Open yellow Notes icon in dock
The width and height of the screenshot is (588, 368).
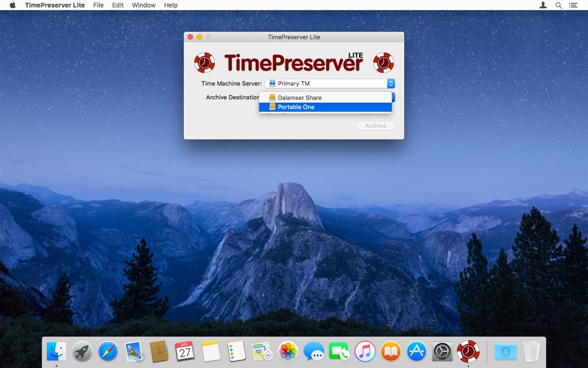pos(210,351)
